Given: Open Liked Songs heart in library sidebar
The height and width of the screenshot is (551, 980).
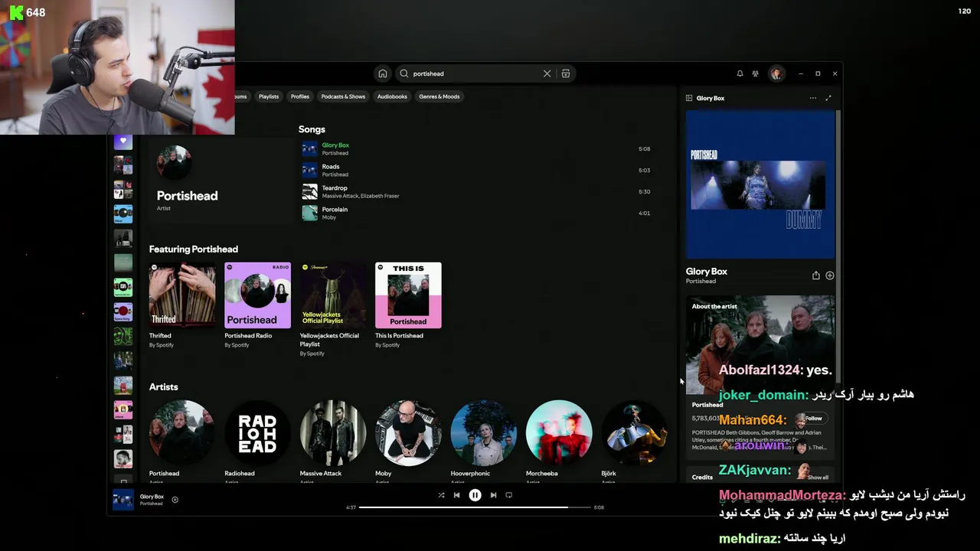Looking at the screenshot, I should [122, 142].
